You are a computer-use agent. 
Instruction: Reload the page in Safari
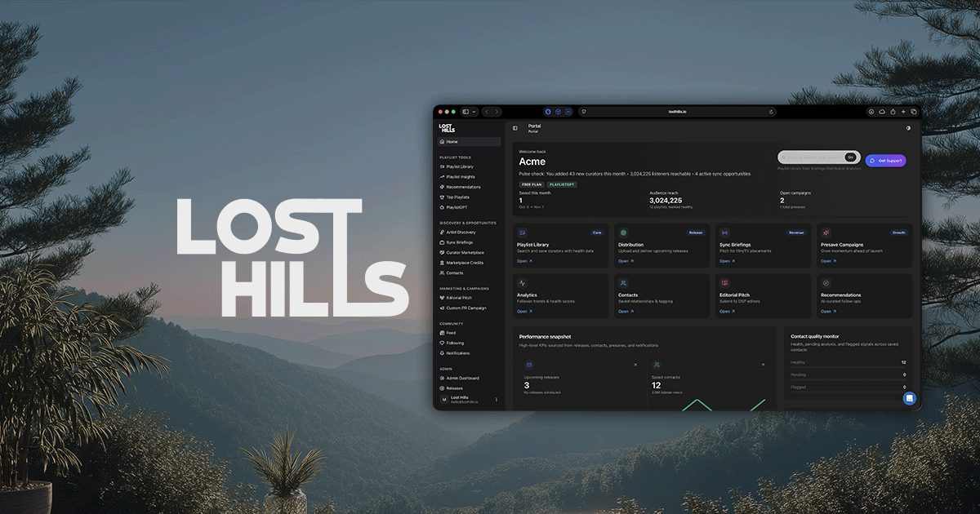pyautogui.click(x=771, y=112)
